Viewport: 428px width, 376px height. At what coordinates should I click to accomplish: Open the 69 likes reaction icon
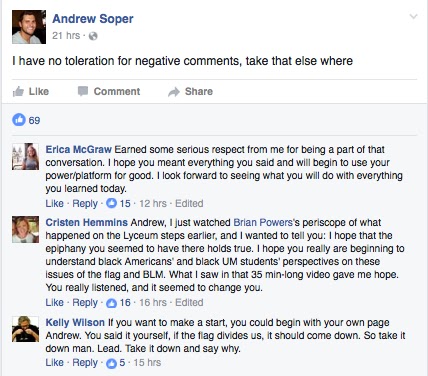pyautogui.click(x=19, y=120)
